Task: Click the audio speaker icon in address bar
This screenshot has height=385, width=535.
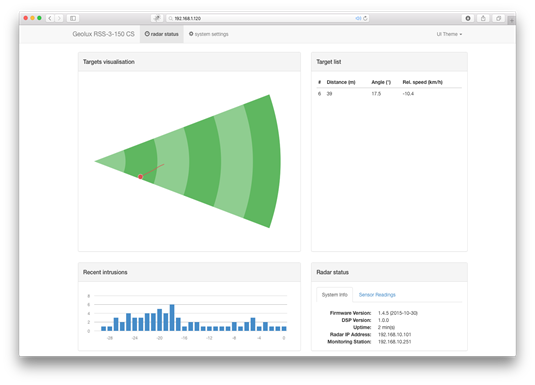Action: pos(358,18)
